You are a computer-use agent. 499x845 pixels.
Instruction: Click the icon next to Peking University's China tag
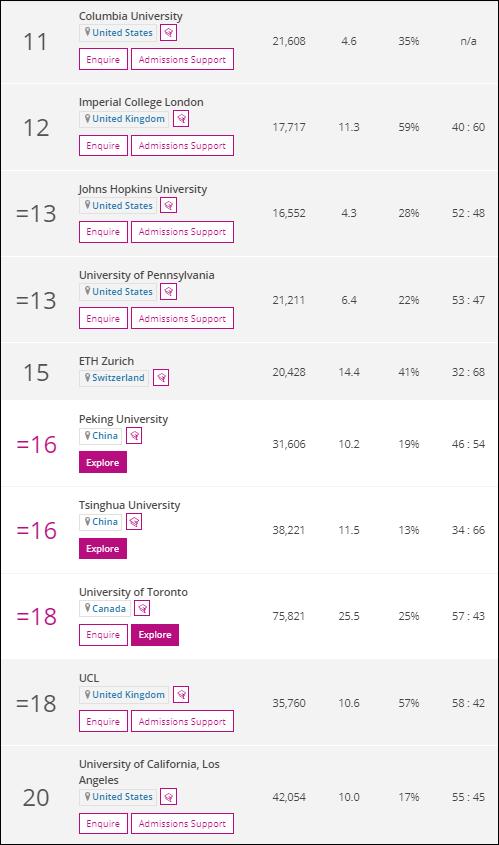[134, 435]
